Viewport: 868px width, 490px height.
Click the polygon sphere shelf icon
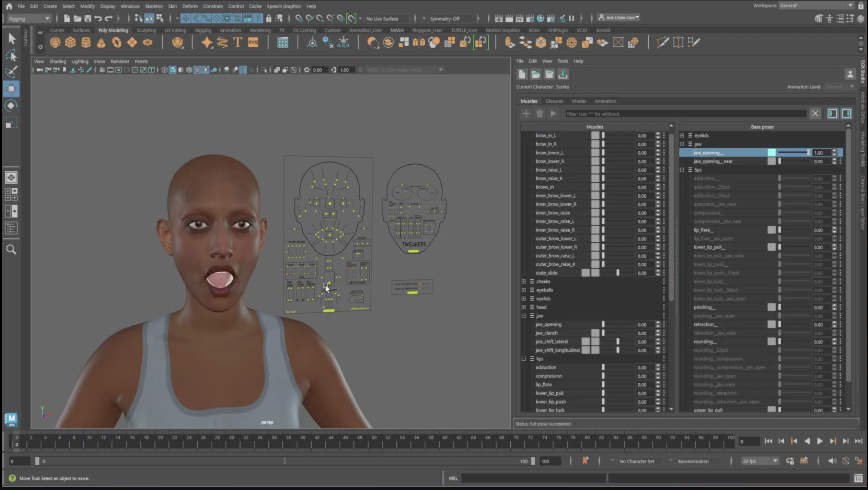(x=55, y=42)
